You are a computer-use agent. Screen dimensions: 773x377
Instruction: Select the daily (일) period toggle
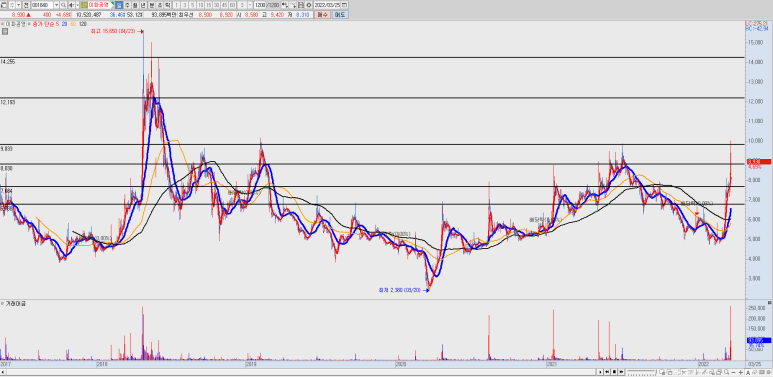pyautogui.click(x=119, y=4)
